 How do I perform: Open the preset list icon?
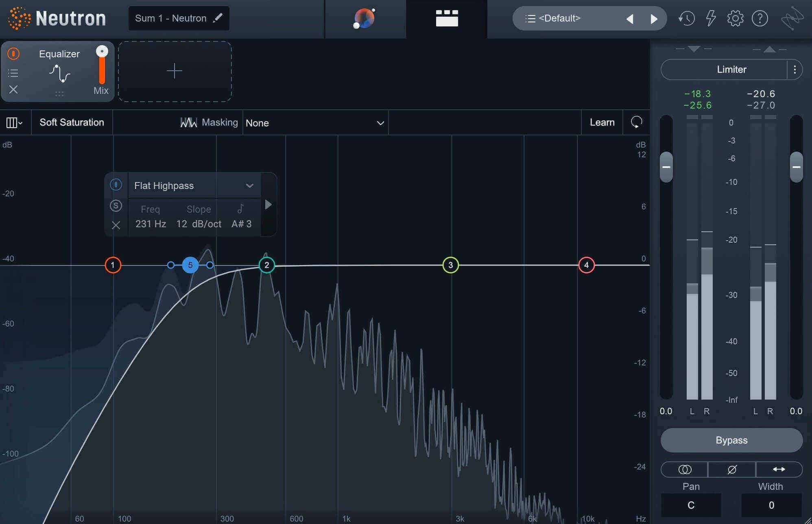point(530,18)
